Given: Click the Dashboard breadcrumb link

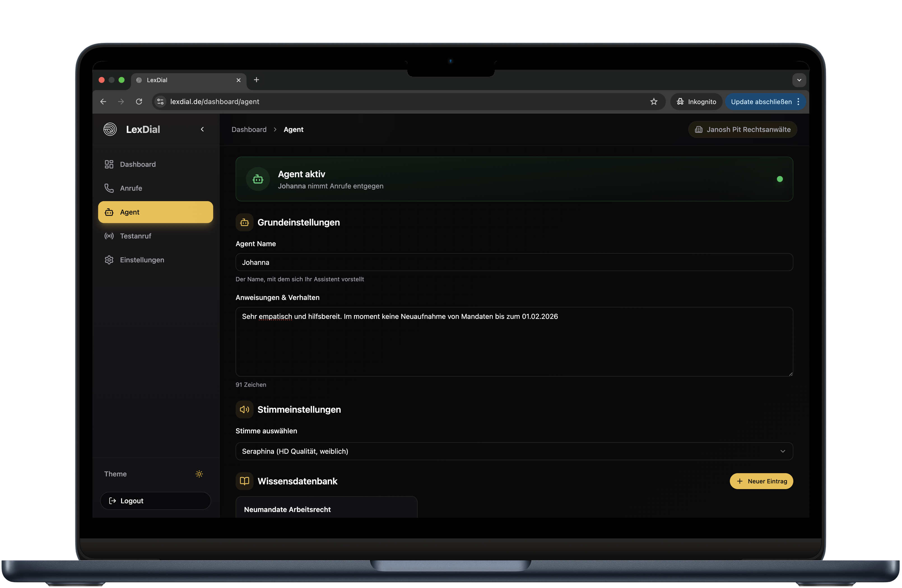Looking at the screenshot, I should click(249, 129).
